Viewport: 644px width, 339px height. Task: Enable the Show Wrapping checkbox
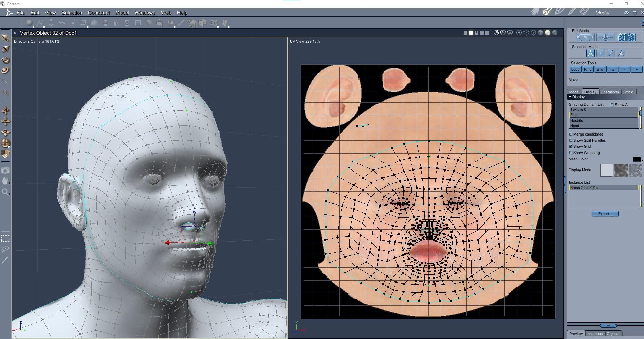click(x=571, y=153)
